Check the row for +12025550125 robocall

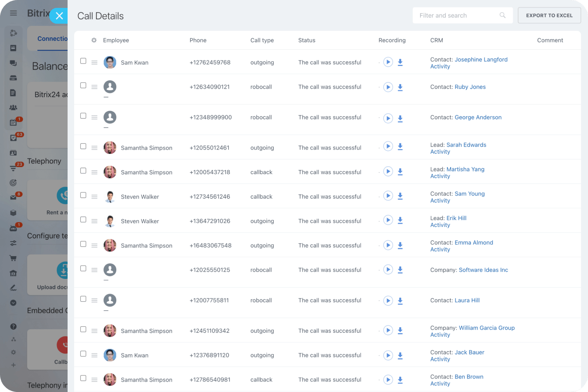[83, 268]
